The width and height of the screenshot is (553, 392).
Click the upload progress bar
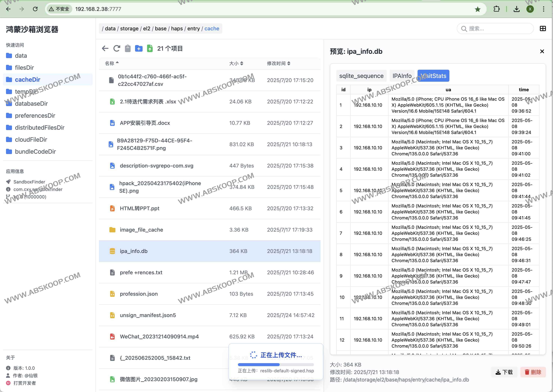(276, 364)
